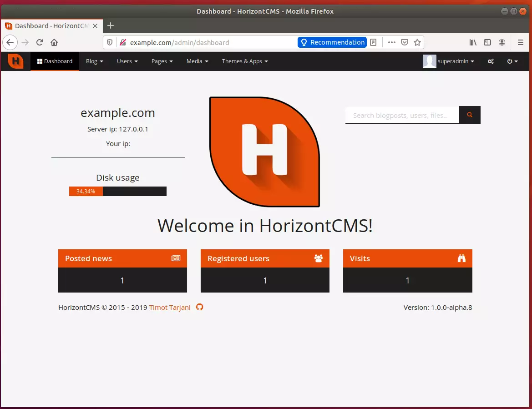Open the Library icon in toolbar

click(x=473, y=42)
